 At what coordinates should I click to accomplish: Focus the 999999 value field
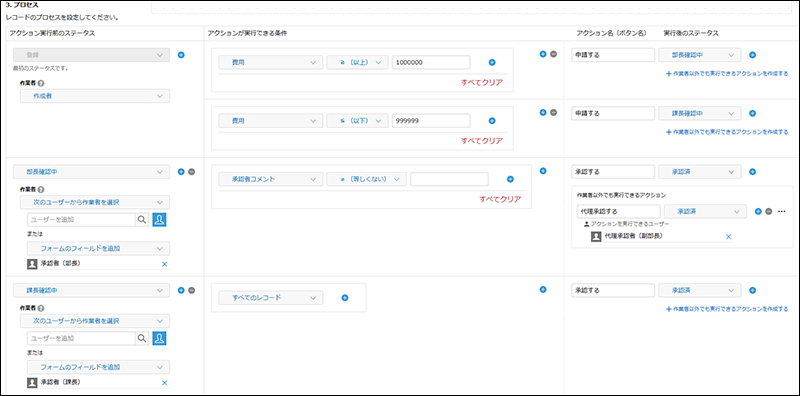tap(431, 121)
